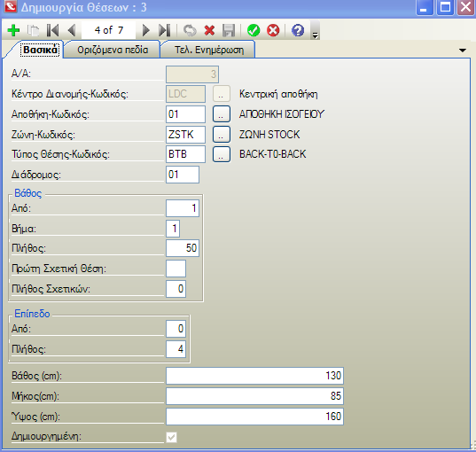The width and height of the screenshot is (476, 452).
Task: Maximize the Δημιουργία Θέσεων window
Action: click(445, 7)
